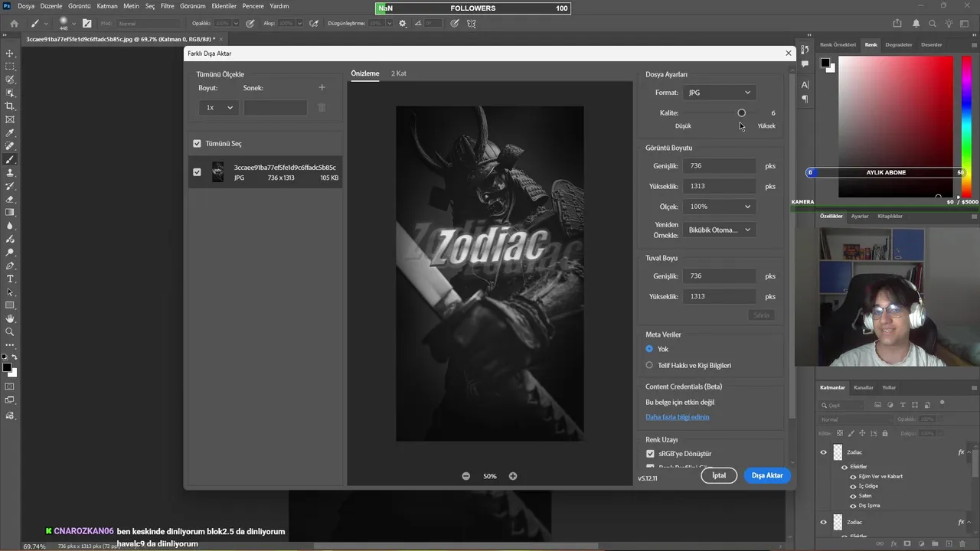Hide the Saten effect
The image size is (980, 551).
[x=853, y=496]
